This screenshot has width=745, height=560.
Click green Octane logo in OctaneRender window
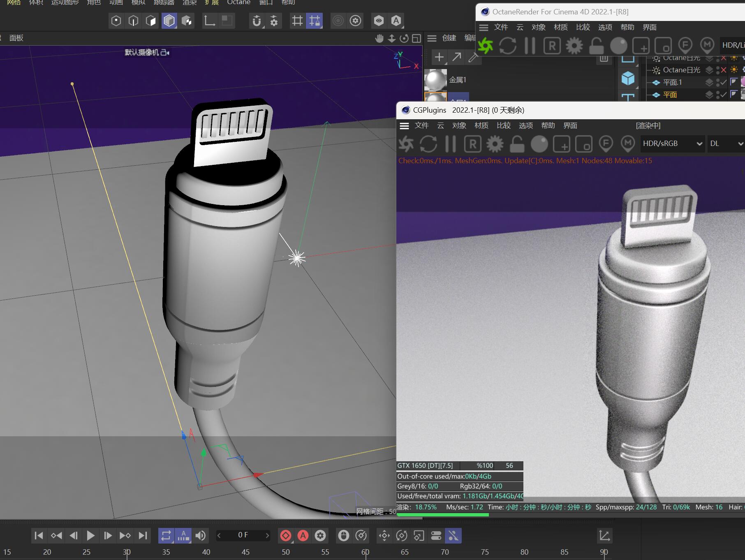click(x=486, y=45)
